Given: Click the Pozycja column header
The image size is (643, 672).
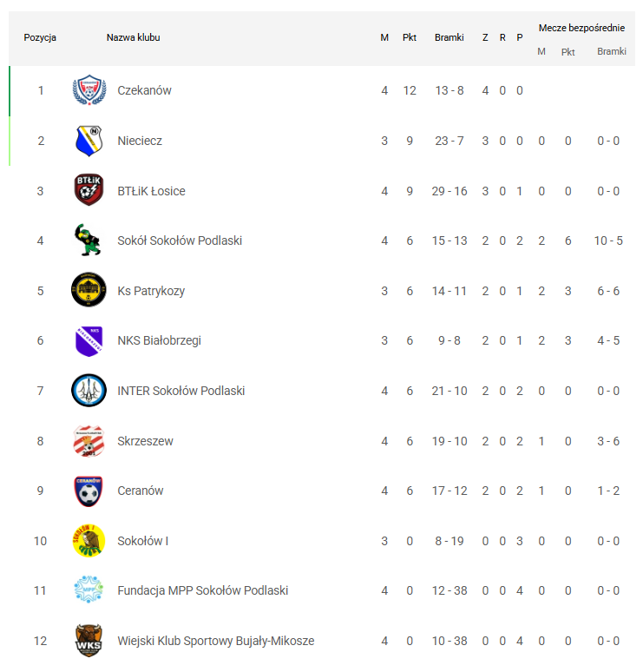Looking at the screenshot, I should click(40, 37).
